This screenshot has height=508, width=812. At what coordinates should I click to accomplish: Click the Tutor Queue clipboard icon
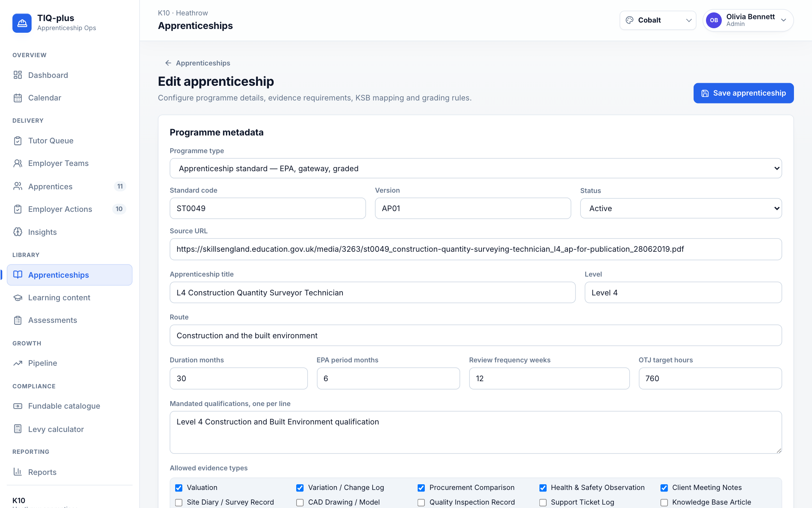click(18, 141)
